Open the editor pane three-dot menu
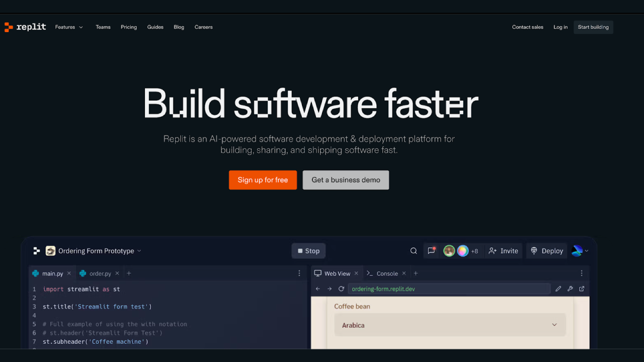 pyautogui.click(x=299, y=274)
